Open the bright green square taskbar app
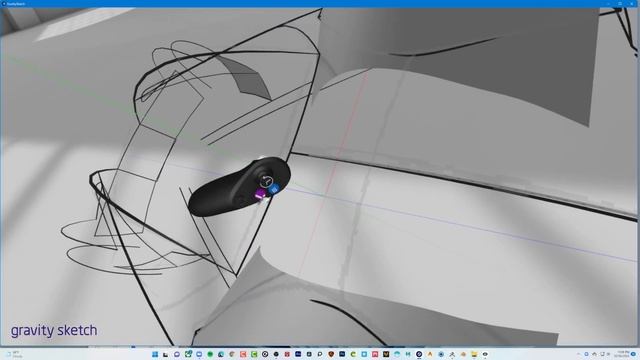 pyautogui.click(x=254, y=354)
